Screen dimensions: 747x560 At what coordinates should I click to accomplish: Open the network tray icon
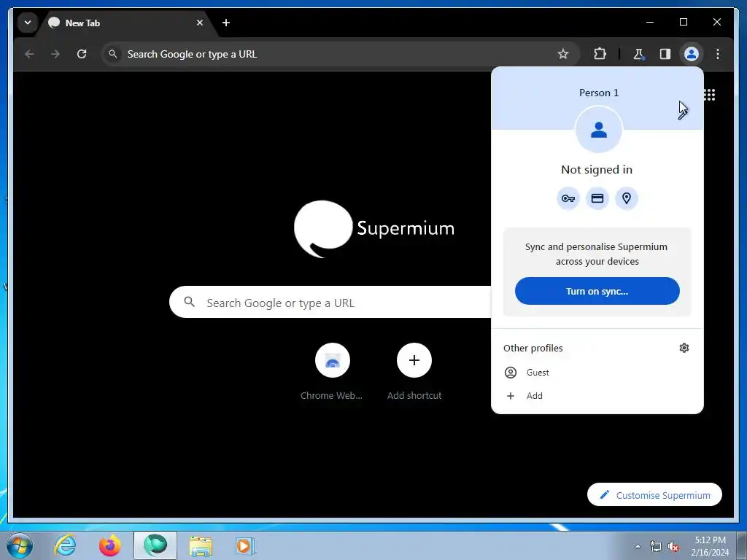tap(656, 546)
